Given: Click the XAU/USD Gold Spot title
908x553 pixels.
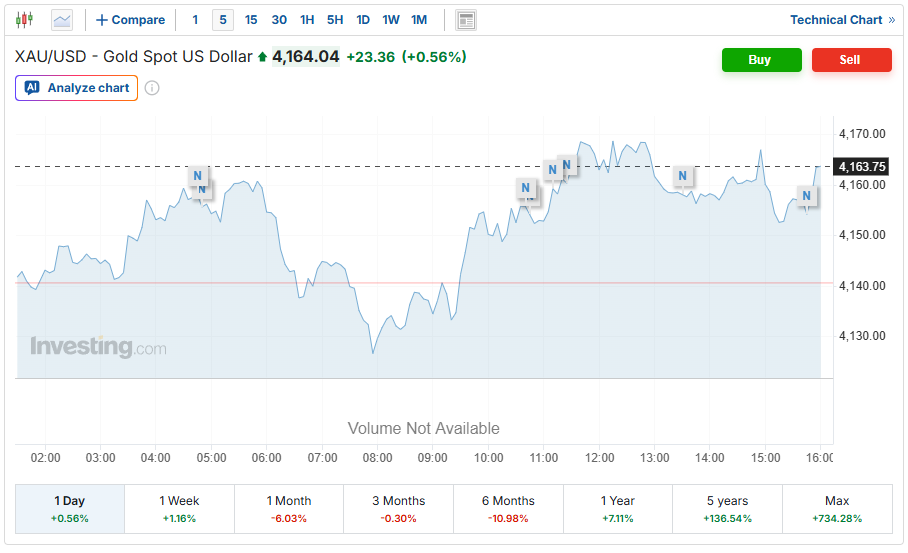Looking at the screenshot, I should (134, 57).
